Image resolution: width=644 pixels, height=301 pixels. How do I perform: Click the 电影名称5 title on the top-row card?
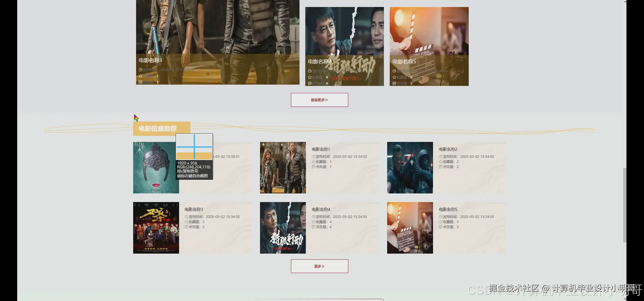point(404,62)
